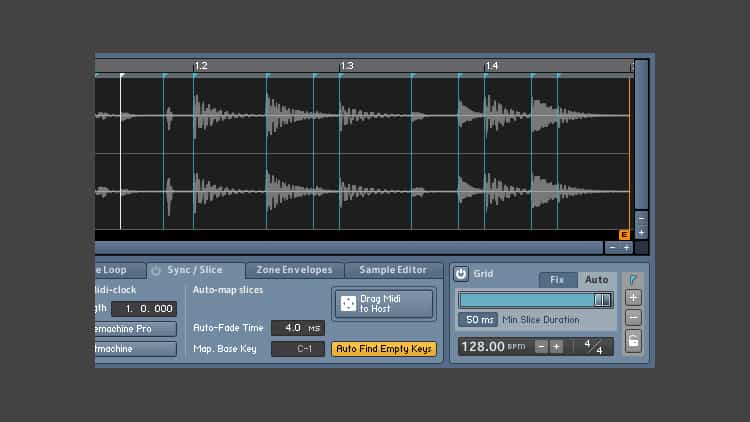Click the orange E end marker

624,234
